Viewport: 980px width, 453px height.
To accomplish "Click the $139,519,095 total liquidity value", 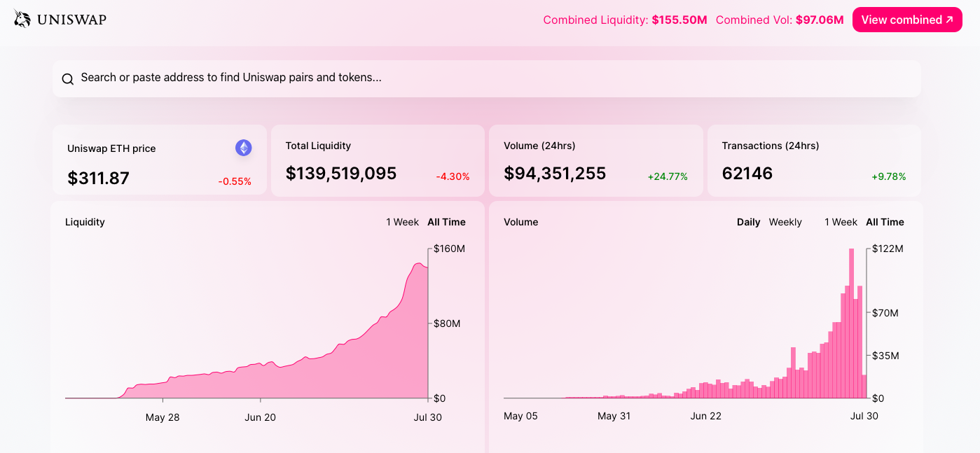I will pos(341,173).
